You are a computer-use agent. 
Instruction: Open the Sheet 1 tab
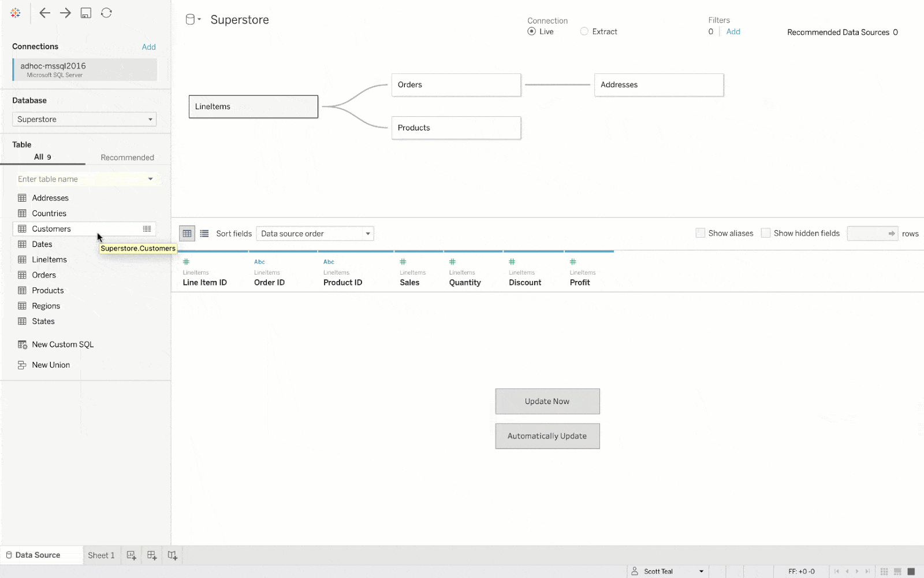101,555
